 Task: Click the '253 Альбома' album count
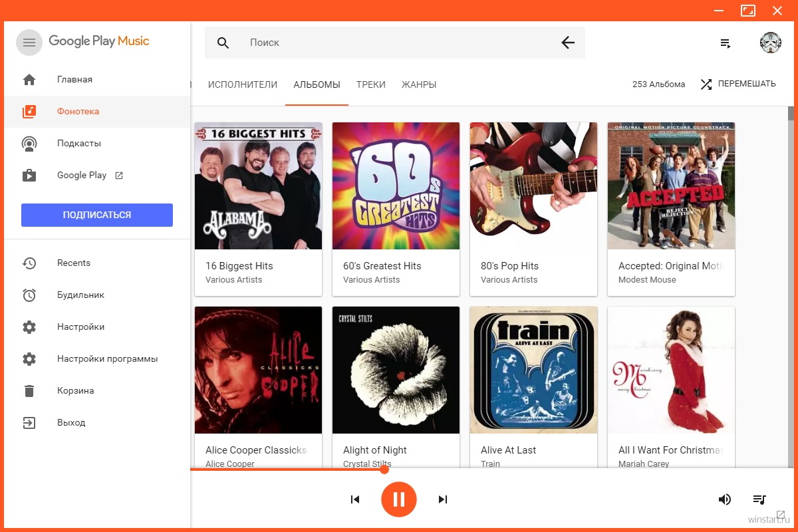coord(659,84)
